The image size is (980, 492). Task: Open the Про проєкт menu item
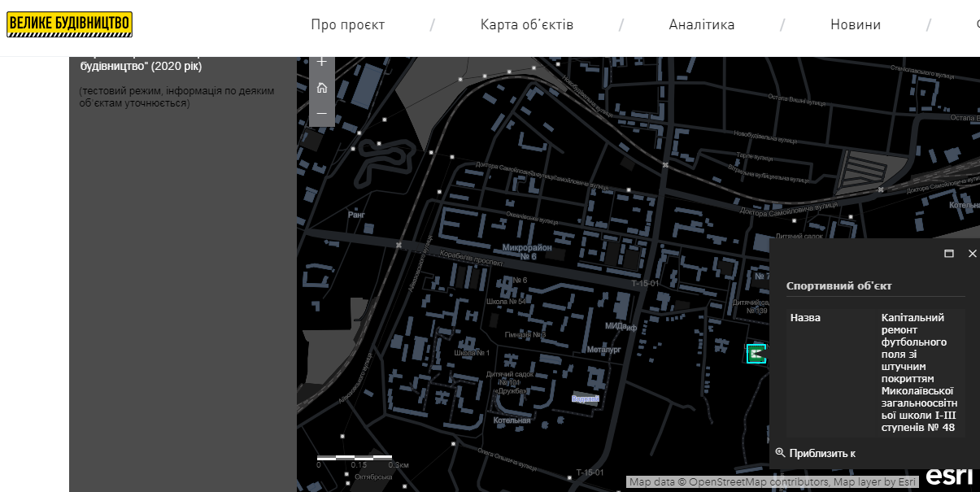coord(347,24)
